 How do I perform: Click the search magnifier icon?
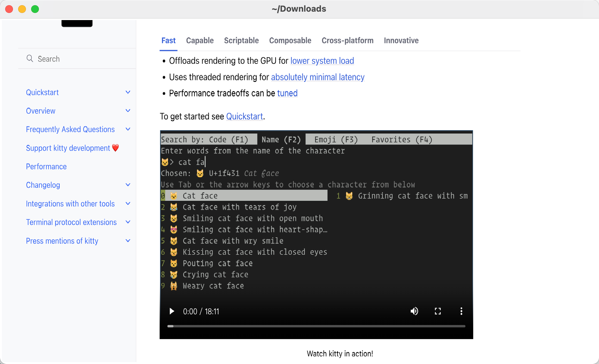pyautogui.click(x=30, y=59)
